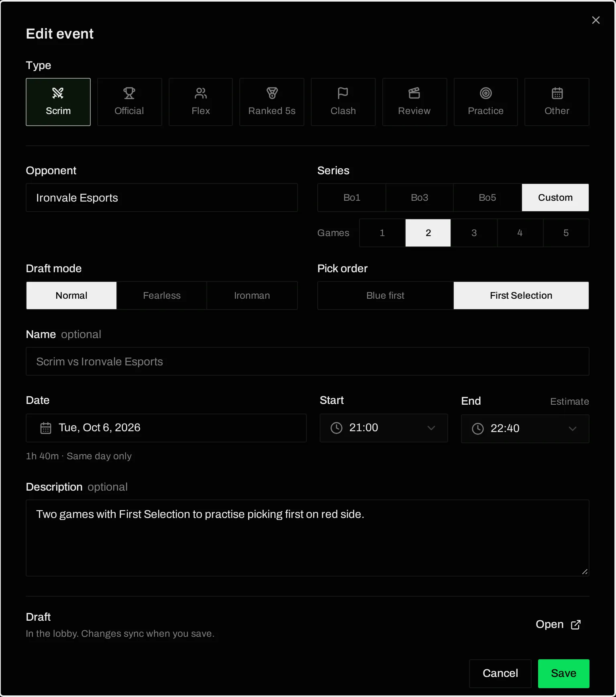616x697 pixels.
Task: Set series to Bo1
Action: click(x=352, y=198)
